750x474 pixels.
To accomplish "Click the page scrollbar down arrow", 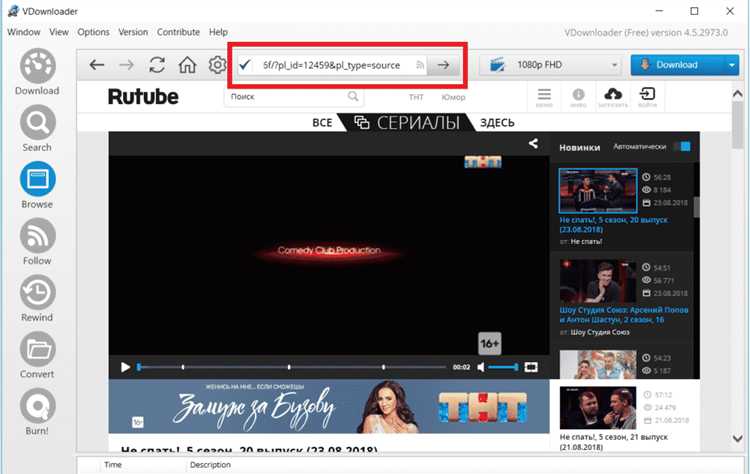I will click(738, 438).
